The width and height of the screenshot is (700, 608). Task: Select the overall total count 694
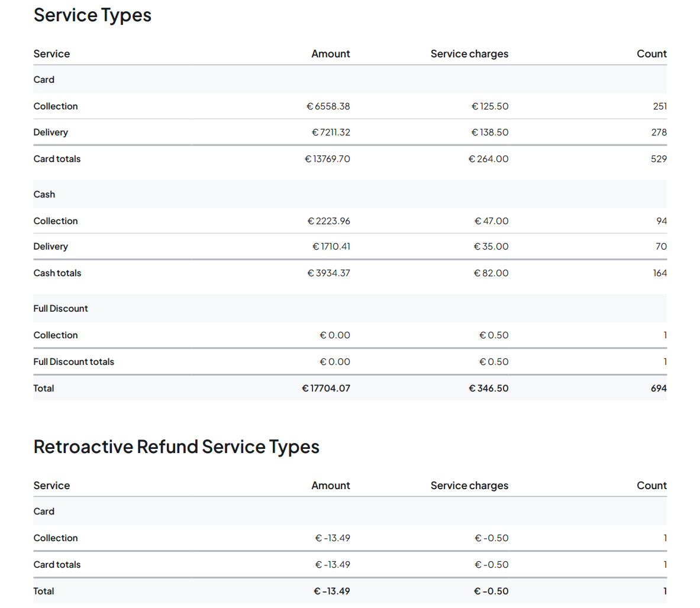click(x=659, y=389)
